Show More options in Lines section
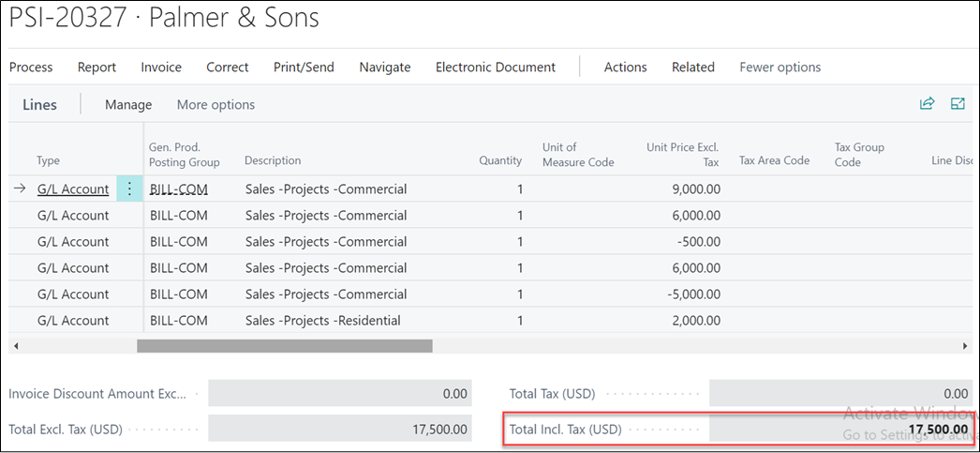980x453 pixels. tap(215, 104)
